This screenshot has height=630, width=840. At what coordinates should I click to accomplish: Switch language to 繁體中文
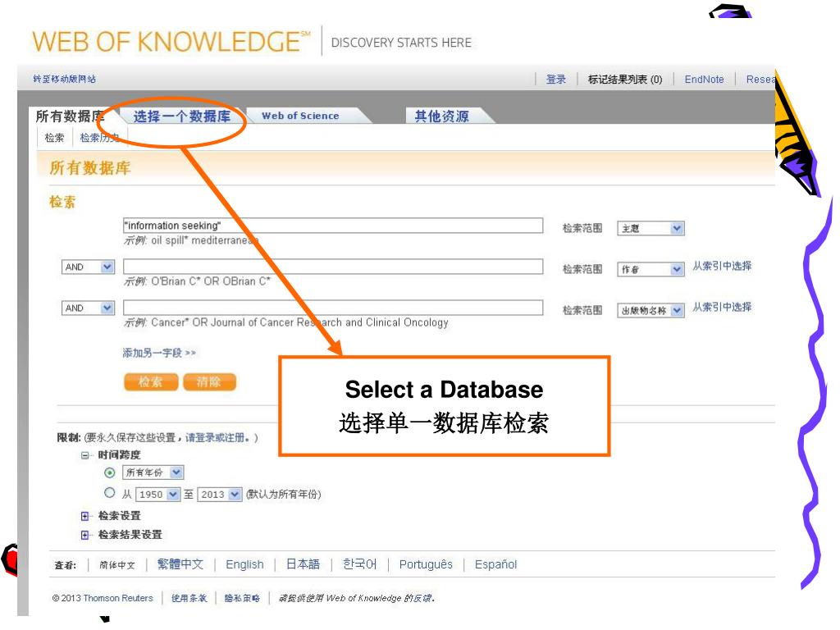click(180, 564)
